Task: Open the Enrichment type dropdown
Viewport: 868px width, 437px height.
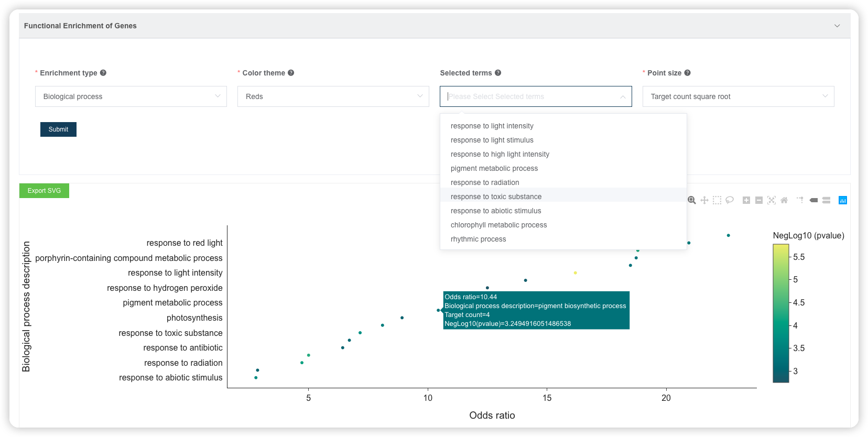Action: click(131, 96)
